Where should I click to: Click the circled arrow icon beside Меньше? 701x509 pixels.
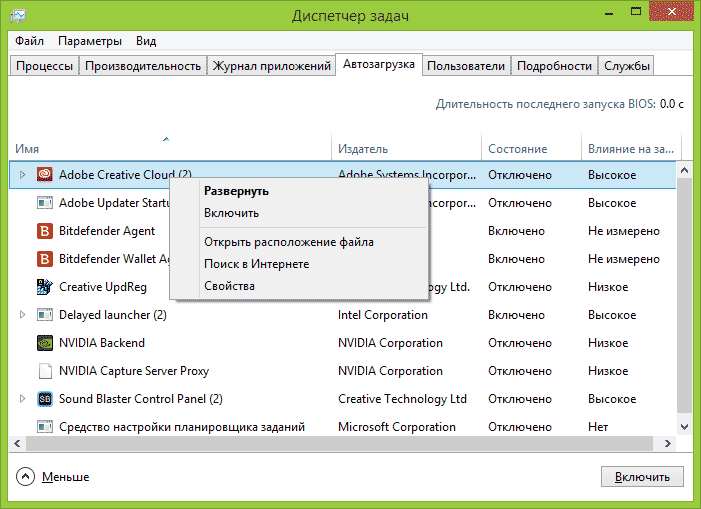(25, 477)
